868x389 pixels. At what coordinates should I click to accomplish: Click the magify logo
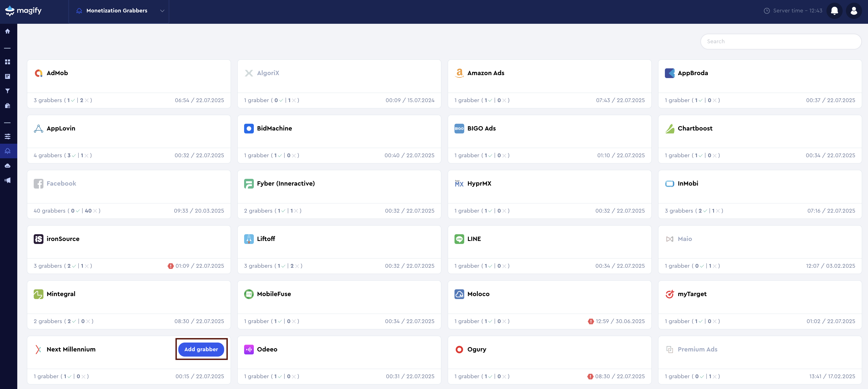click(23, 11)
